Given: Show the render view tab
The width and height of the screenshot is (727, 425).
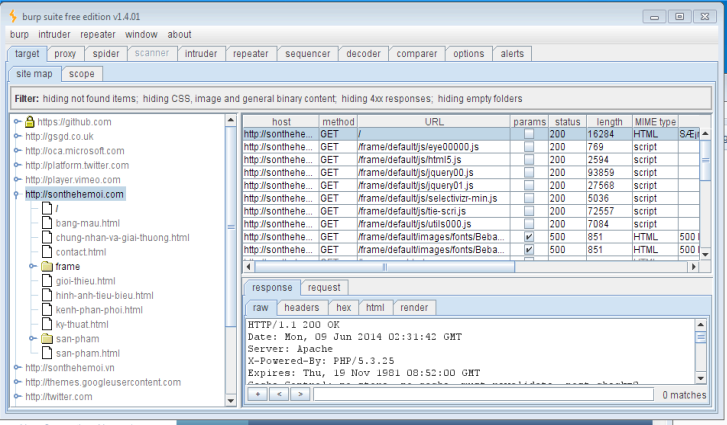Looking at the screenshot, I should point(414,308).
